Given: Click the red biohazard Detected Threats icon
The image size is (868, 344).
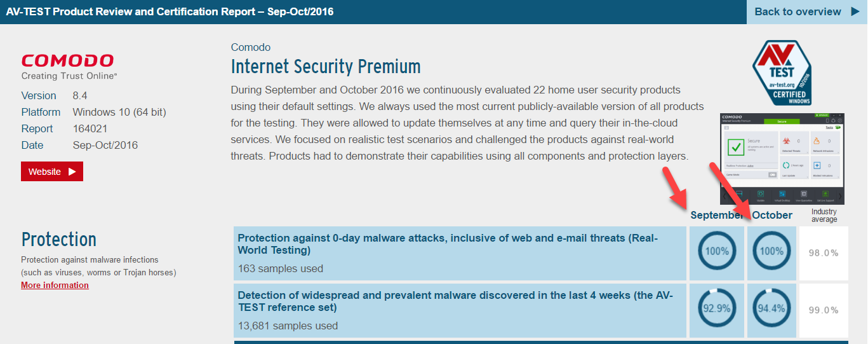Looking at the screenshot, I should [786, 141].
